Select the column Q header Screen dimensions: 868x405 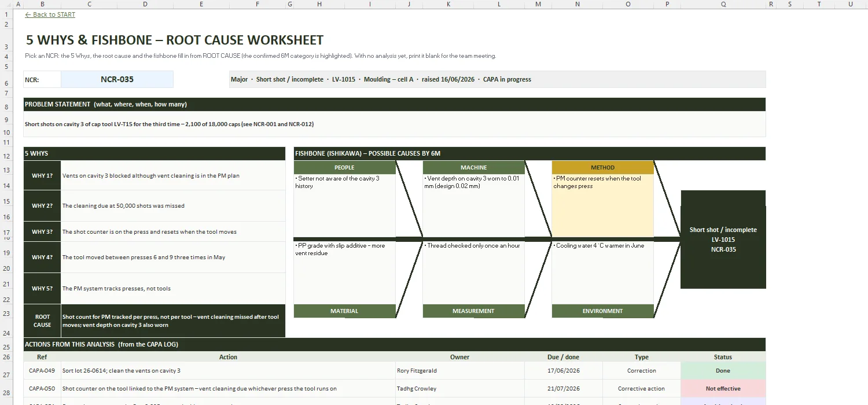click(x=723, y=4)
